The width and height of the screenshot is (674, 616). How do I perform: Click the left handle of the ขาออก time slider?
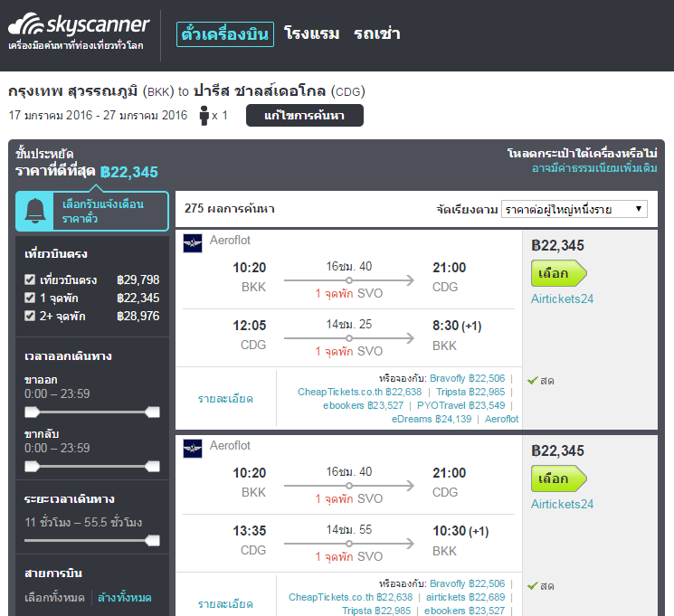(x=32, y=412)
